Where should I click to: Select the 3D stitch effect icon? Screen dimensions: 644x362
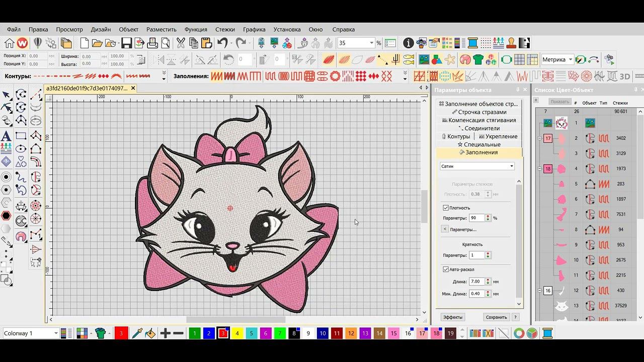coord(624,76)
